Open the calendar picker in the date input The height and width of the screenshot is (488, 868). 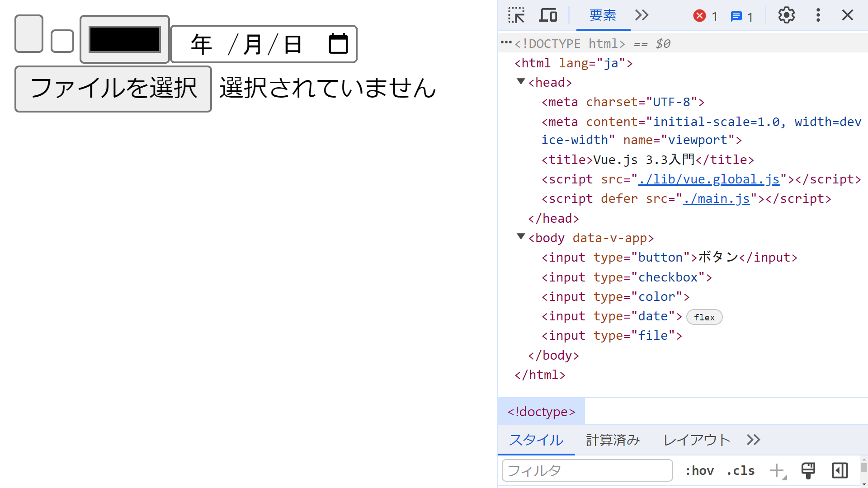[x=338, y=44]
